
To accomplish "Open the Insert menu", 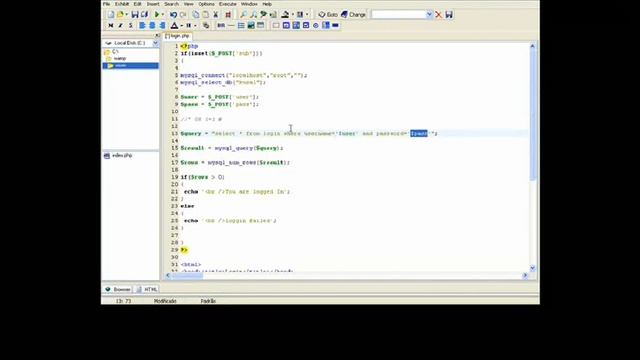I will pyautogui.click(x=153, y=4).
